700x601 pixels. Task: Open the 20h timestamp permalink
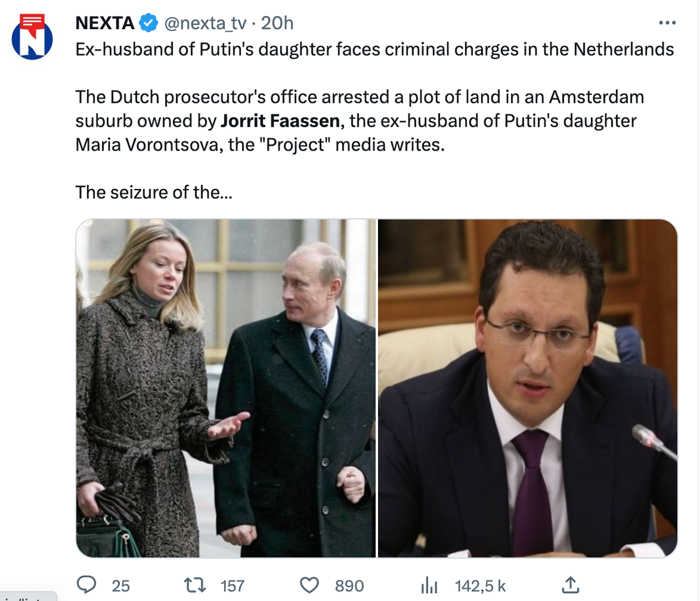tap(277, 23)
